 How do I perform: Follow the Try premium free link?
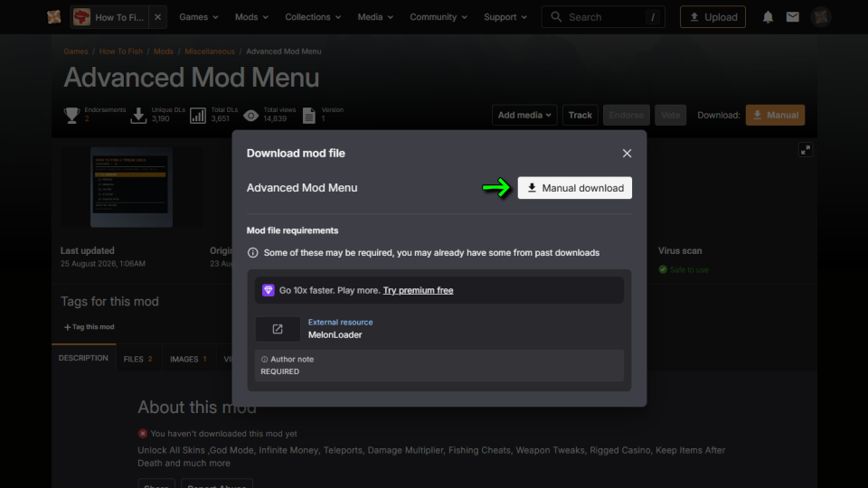point(418,290)
